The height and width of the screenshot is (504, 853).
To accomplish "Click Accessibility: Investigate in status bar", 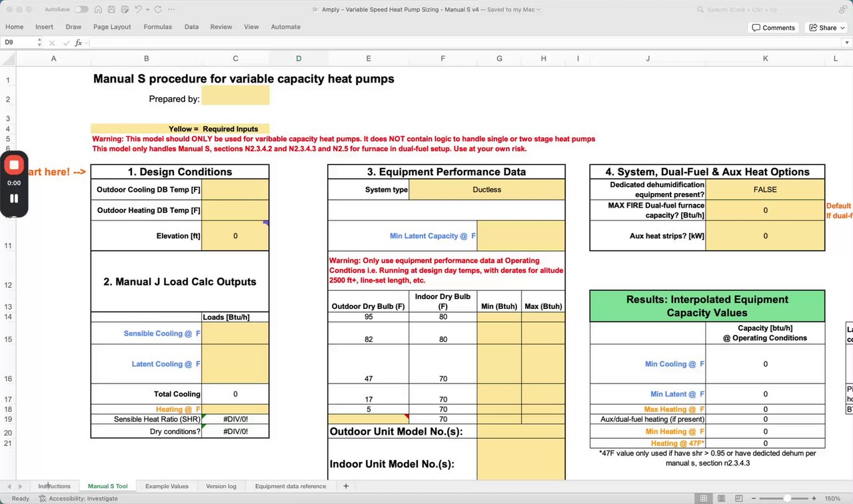I will (78, 498).
